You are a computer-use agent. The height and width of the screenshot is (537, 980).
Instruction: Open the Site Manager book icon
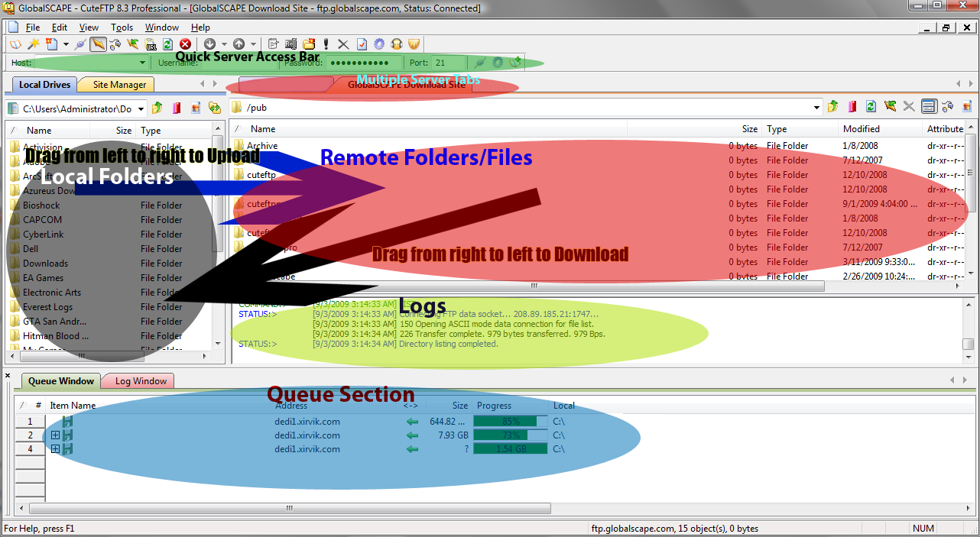click(x=16, y=44)
